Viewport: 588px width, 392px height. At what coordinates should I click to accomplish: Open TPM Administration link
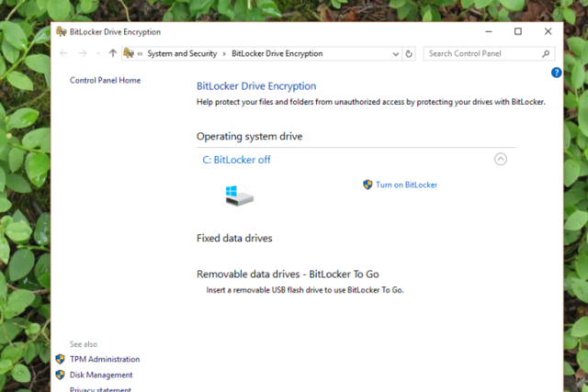pyautogui.click(x=105, y=359)
